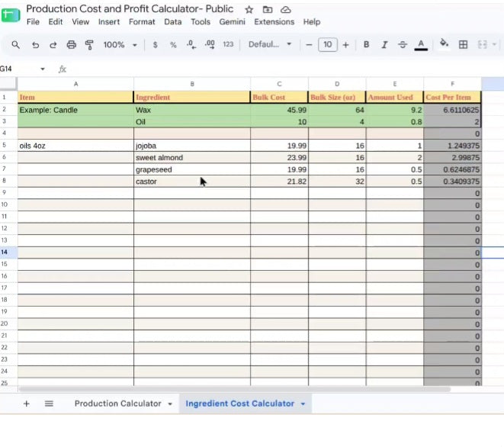Select cell 'Example: Candle'
Image resolution: width=504 pixels, height=447 pixels.
pos(75,110)
